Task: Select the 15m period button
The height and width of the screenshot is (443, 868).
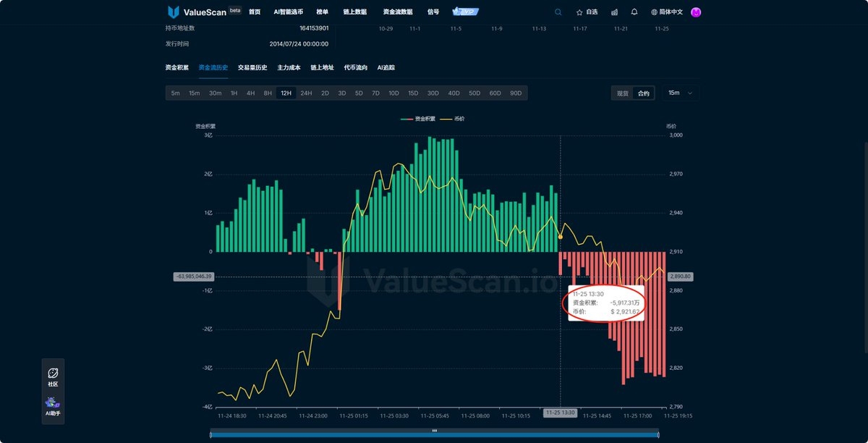Action: [x=194, y=93]
